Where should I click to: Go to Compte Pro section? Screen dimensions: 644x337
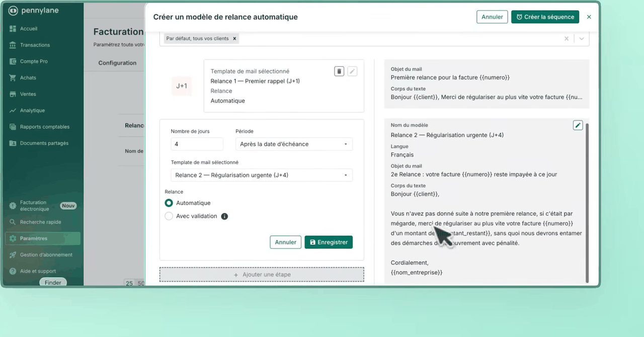pyautogui.click(x=34, y=61)
